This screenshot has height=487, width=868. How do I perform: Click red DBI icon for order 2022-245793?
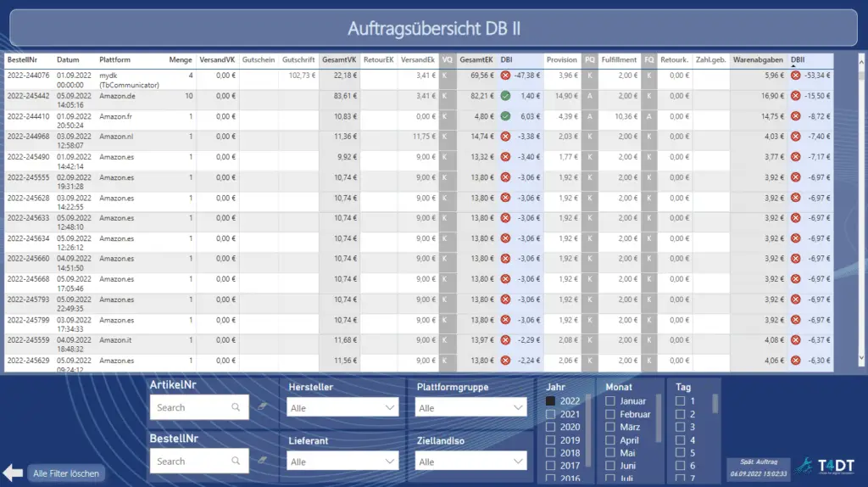(505, 299)
